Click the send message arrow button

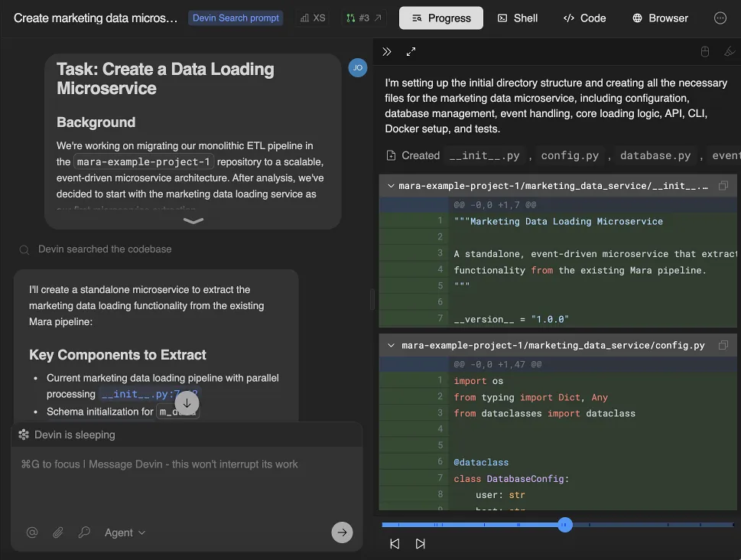click(342, 532)
